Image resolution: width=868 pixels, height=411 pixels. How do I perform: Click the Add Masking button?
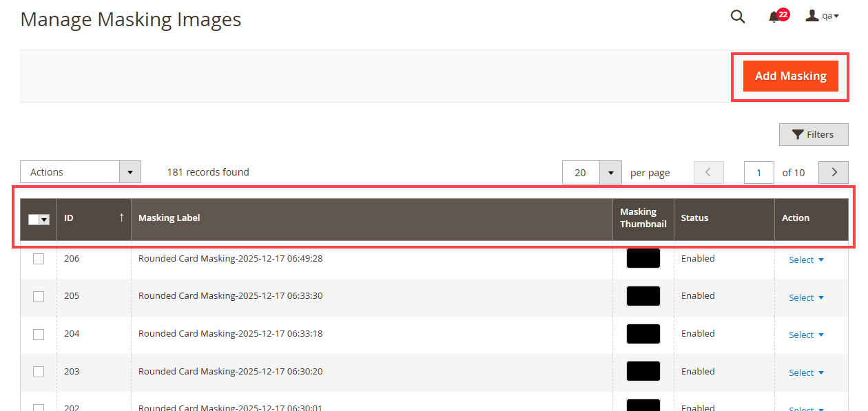790,76
